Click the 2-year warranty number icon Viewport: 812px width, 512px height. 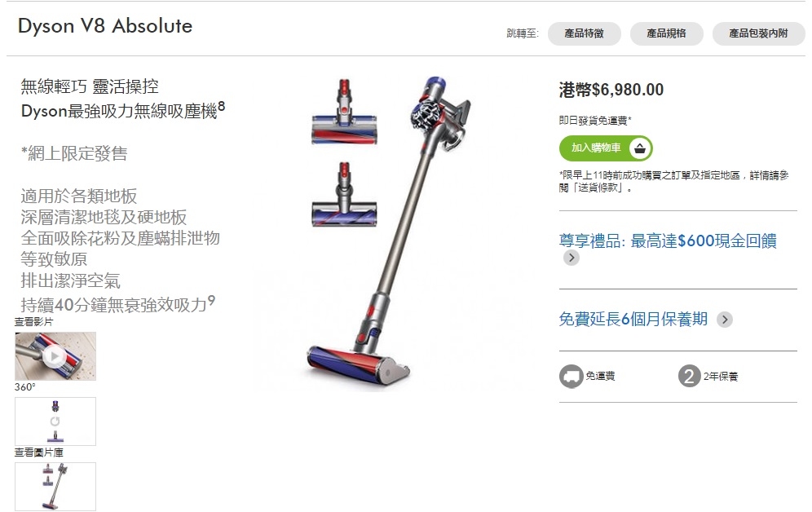[x=689, y=377]
